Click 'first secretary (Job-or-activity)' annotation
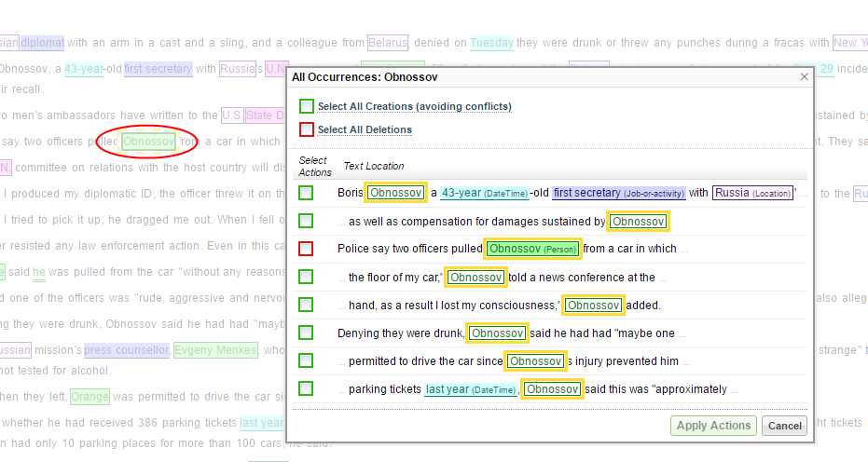This screenshot has width=868, height=462. (620, 193)
